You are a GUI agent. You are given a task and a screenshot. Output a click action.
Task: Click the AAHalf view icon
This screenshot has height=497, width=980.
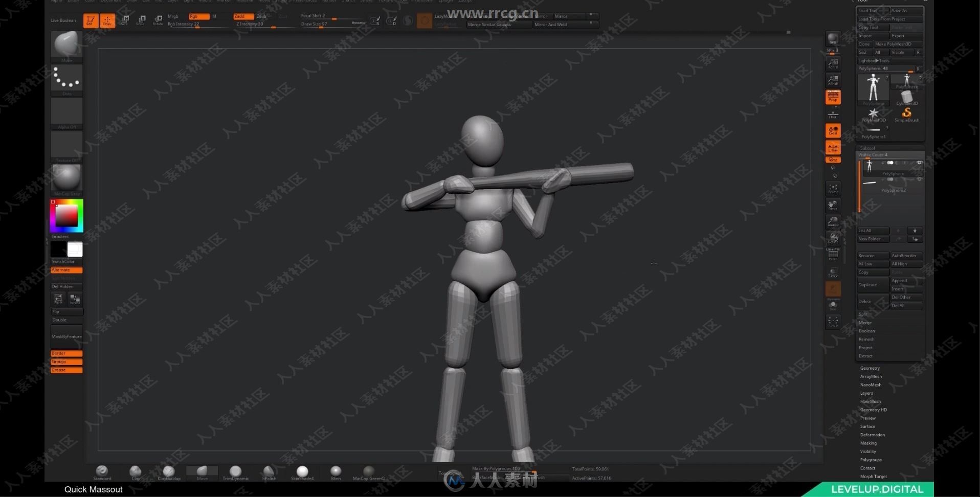pos(833,80)
